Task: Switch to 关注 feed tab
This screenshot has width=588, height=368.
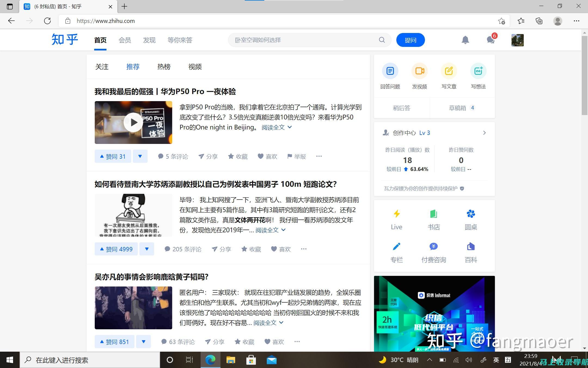Action: coord(102,67)
